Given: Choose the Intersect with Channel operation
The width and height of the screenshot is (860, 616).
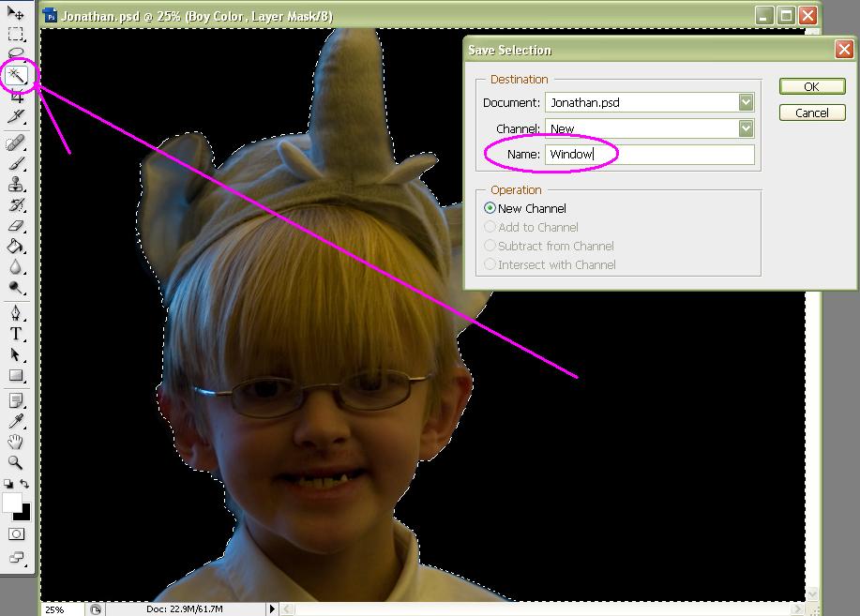Looking at the screenshot, I should pos(550,264).
